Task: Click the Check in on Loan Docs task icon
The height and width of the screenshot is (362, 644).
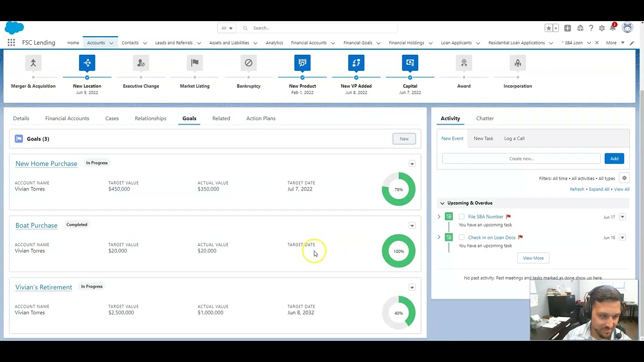Action: pos(449,237)
